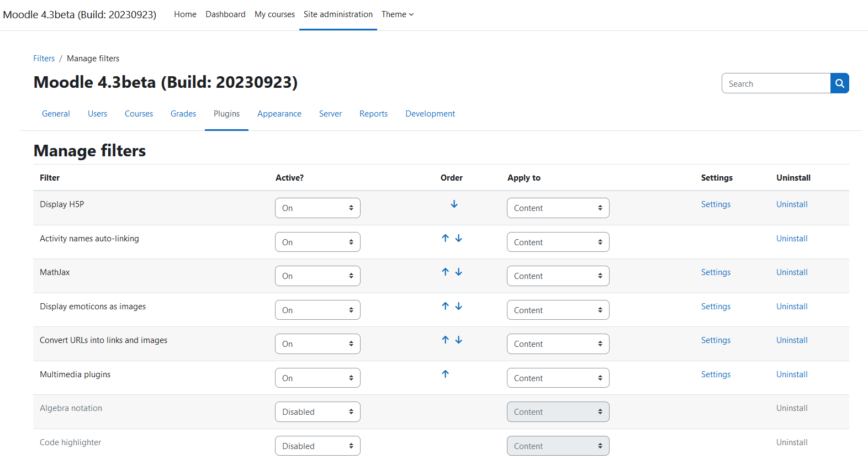Uninstall Convert URLs into links filter
Viewport: 868px width, 459px height.
click(792, 340)
